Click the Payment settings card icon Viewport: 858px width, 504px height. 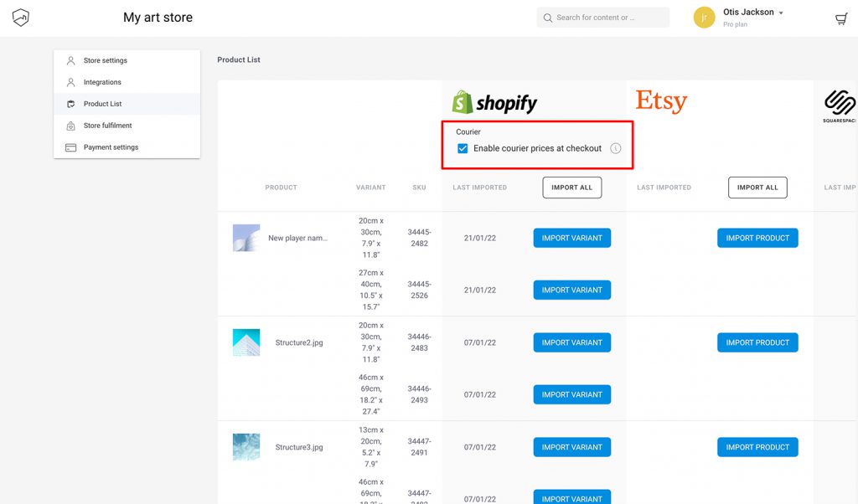point(70,147)
